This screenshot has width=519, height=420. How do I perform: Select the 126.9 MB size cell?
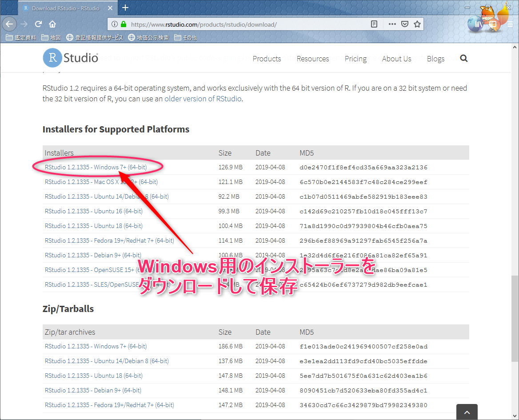[x=230, y=167]
